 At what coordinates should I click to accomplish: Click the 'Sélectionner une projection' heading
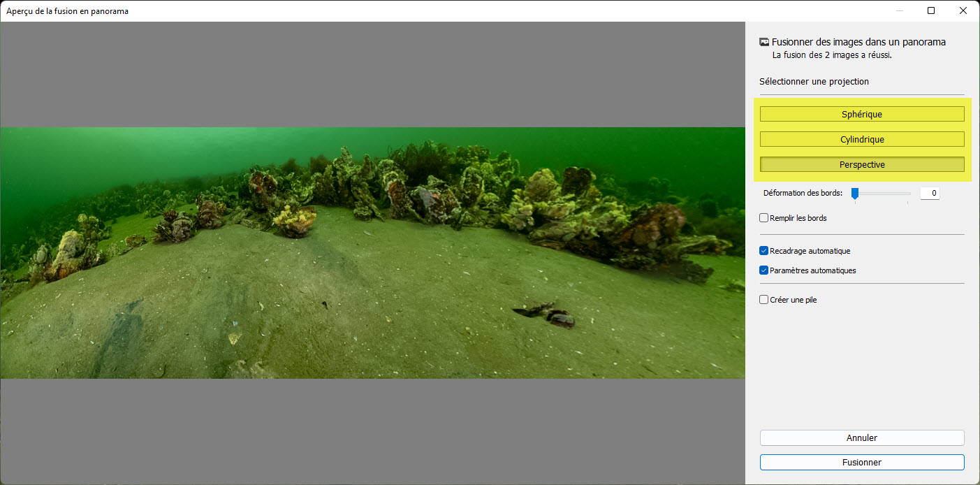click(x=814, y=82)
